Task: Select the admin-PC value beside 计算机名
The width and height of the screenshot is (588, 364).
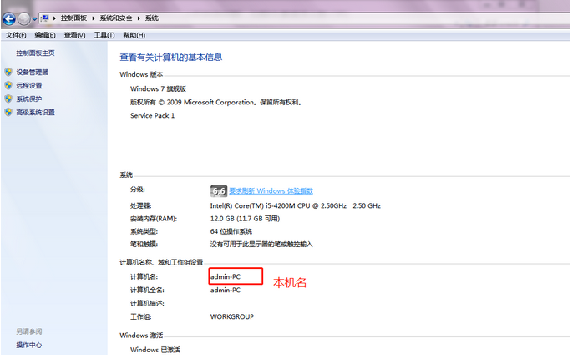Action: (x=226, y=277)
